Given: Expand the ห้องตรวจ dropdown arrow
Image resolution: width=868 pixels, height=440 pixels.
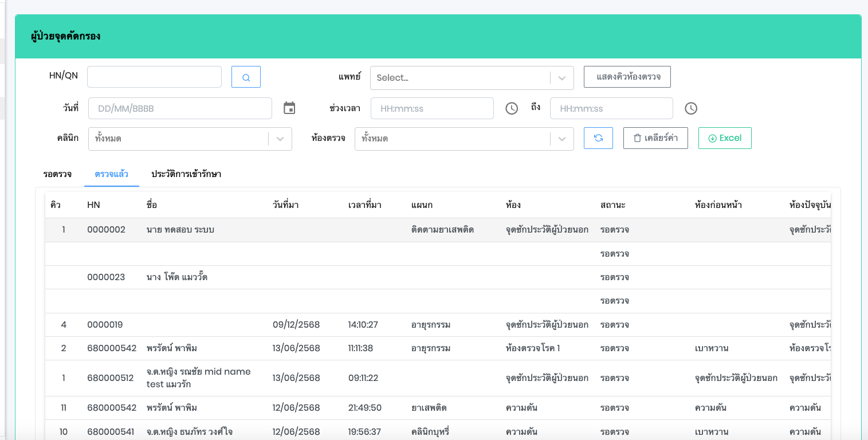Looking at the screenshot, I should click(x=562, y=139).
